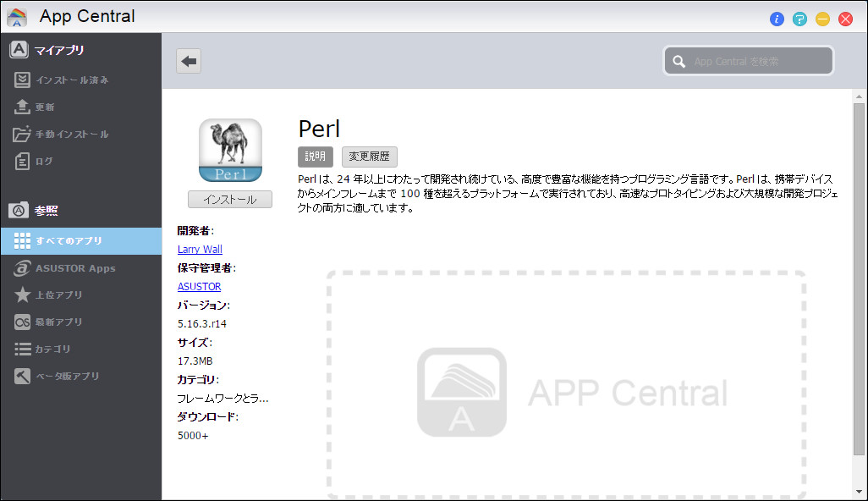Check for updates using the 更新 icon
Image resolution: width=868 pixels, height=501 pixels.
(51, 107)
